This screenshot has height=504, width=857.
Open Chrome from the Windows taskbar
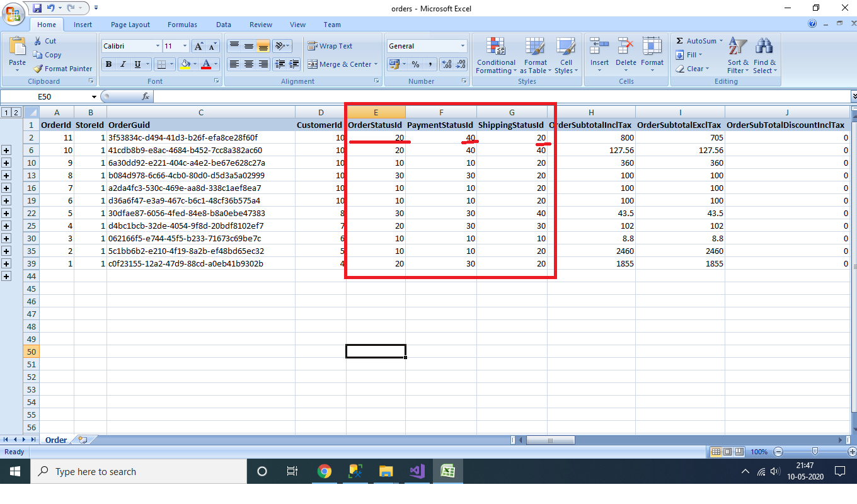(x=324, y=471)
